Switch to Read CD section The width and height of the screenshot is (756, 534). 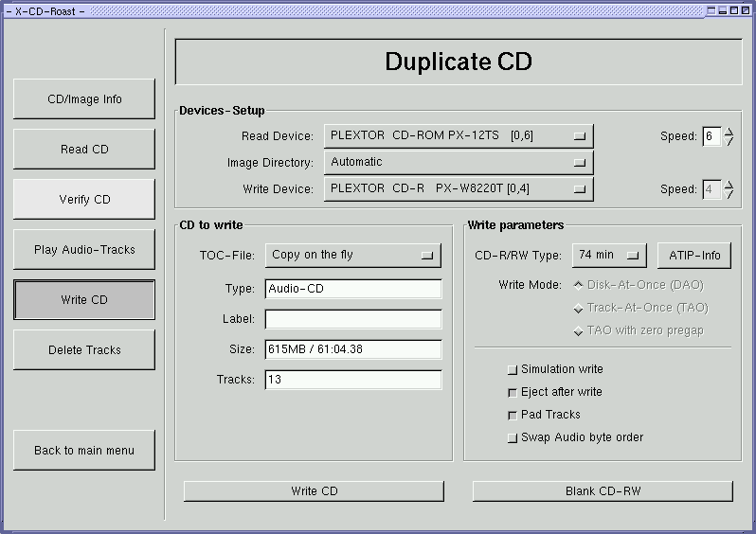point(84,150)
